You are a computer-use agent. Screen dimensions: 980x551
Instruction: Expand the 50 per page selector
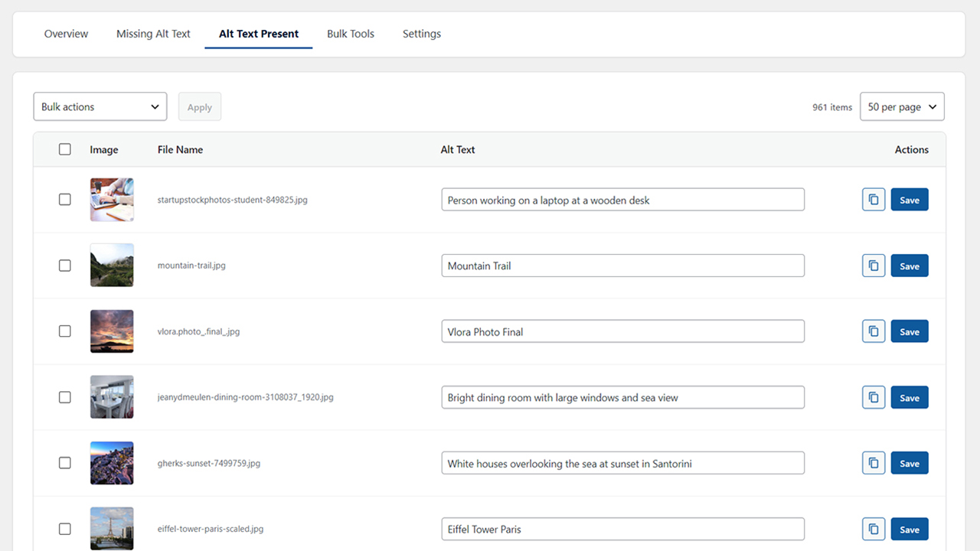[902, 107]
